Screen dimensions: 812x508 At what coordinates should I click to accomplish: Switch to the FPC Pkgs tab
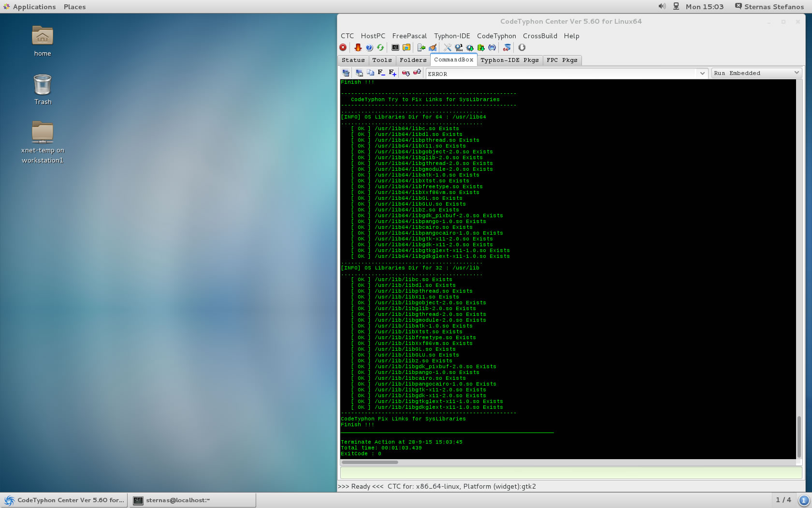pyautogui.click(x=562, y=60)
